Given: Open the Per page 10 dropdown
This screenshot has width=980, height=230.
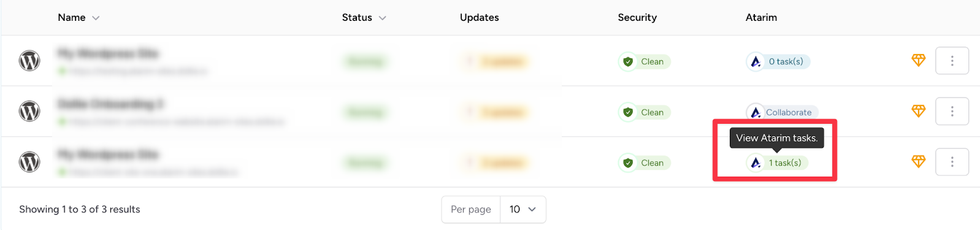Looking at the screenshot, I should (x=523, y=209).
